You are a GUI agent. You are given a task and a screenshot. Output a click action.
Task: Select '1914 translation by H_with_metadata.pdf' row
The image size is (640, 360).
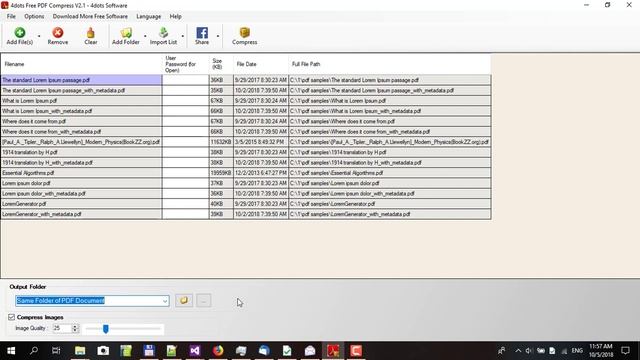click(x=246, y=162)
